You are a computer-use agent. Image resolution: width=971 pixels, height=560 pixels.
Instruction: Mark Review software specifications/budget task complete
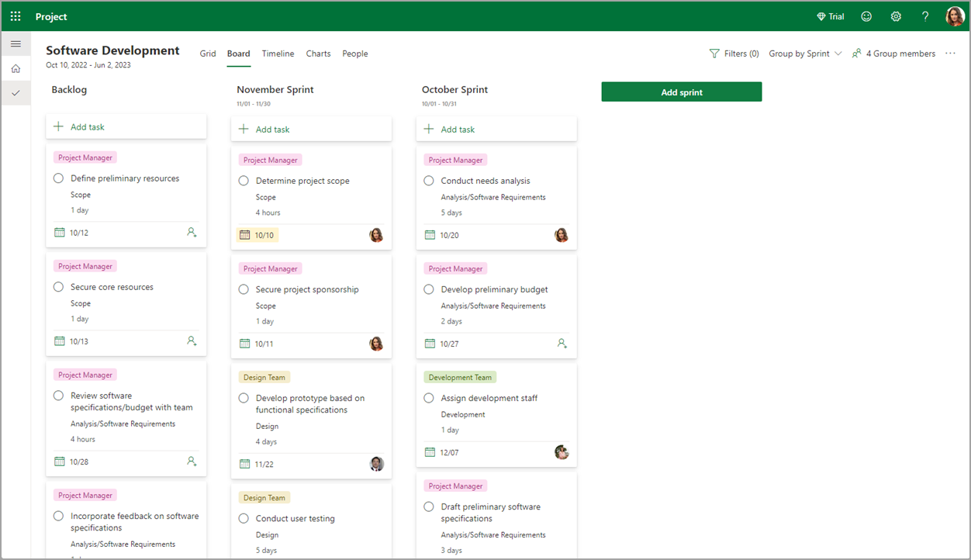tap(58, 396)
